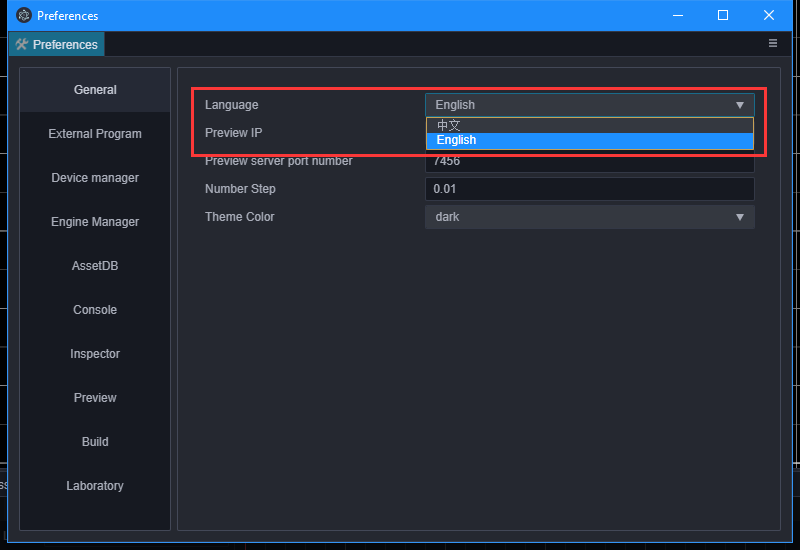Image resolution: width=800 pixels, height=550 pixels.
Task: Click the Language setting label
Action: coord(232,105)
